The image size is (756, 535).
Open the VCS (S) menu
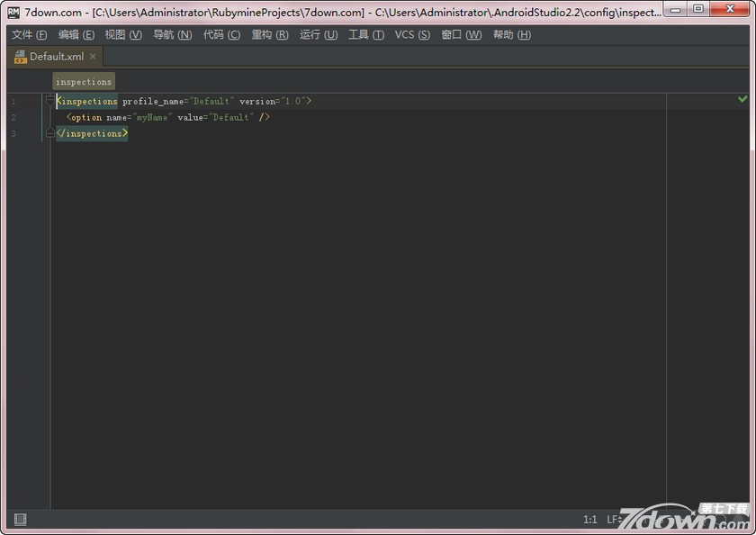[x=412, y=35]
